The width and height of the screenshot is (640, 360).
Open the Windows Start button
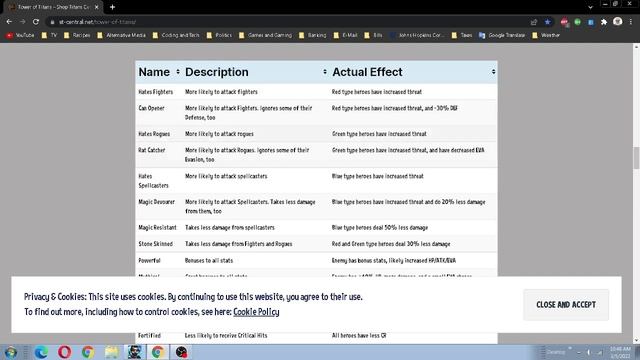tap(11, 352)
